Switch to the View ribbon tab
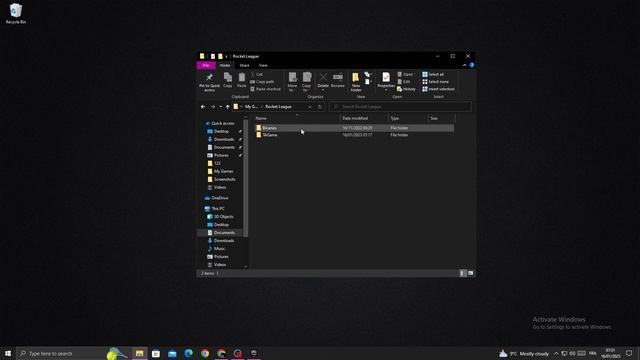This screenshot has width=640, height=360. click(x=263, y=65)
